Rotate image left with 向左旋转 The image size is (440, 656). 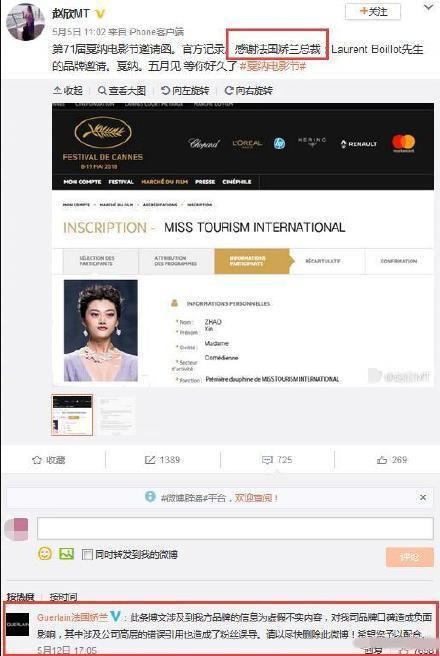pos(185,90)
